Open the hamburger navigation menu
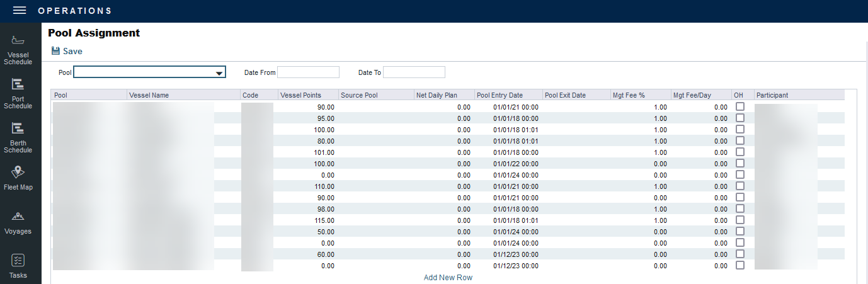The height and width of the screenshot is (284, 868). (x=19, y=11)
